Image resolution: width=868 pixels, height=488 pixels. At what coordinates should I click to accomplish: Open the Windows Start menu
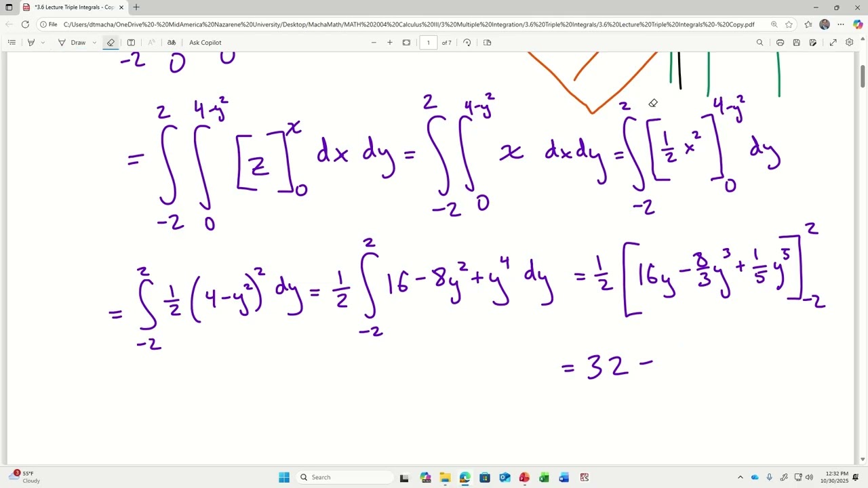(x=284, y=477)
